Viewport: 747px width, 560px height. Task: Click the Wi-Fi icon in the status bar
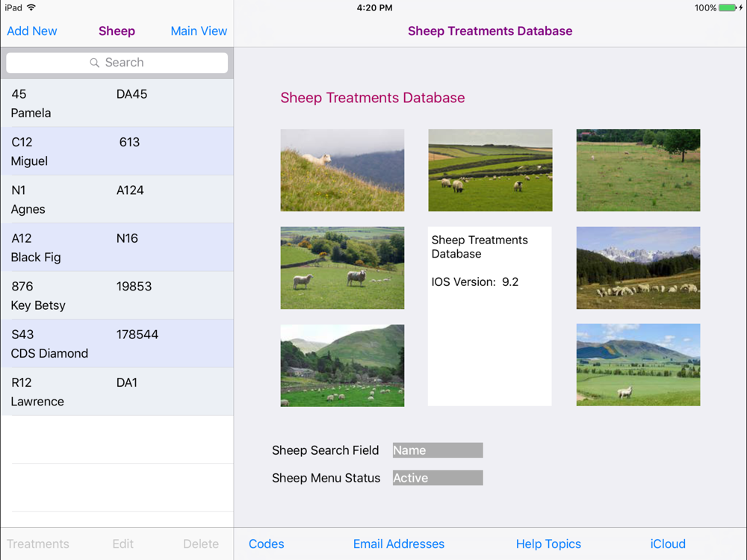31,7
